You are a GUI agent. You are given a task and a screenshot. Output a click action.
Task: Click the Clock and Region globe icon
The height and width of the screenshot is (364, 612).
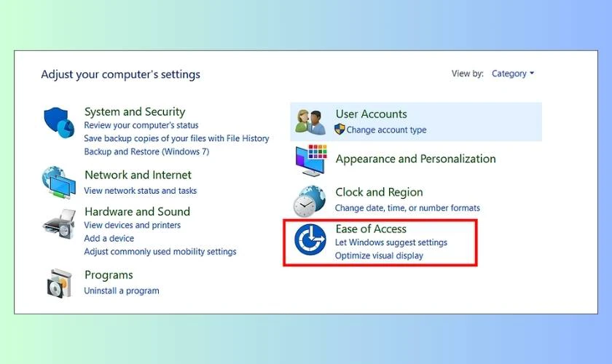pos(310,201)
